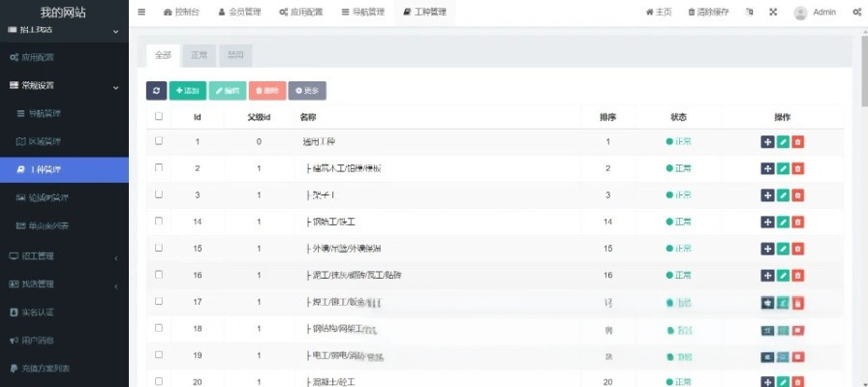Click the 编辑 toolbar button
Viewport: 868px width, 387px height.
click(228, 91)
